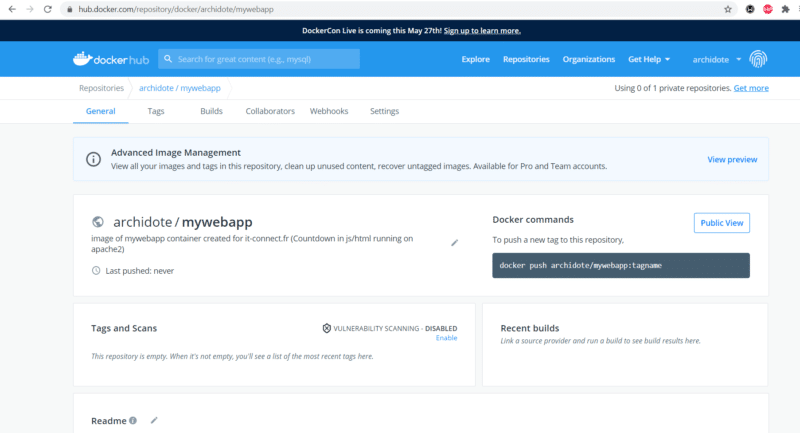
Task: Click the 'Docker commands' heading
Action: pos(533,220)
